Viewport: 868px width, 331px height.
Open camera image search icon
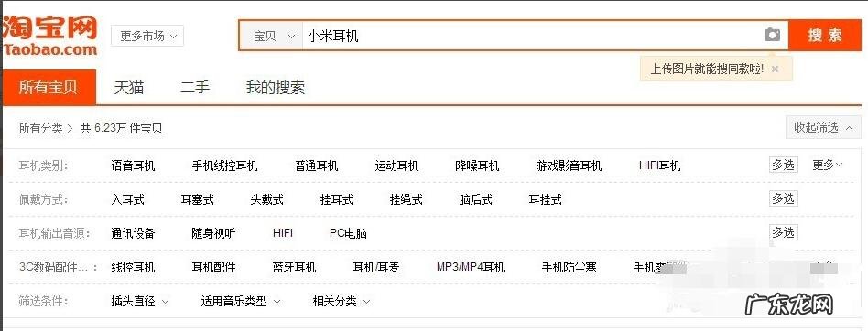pos(772,36)
